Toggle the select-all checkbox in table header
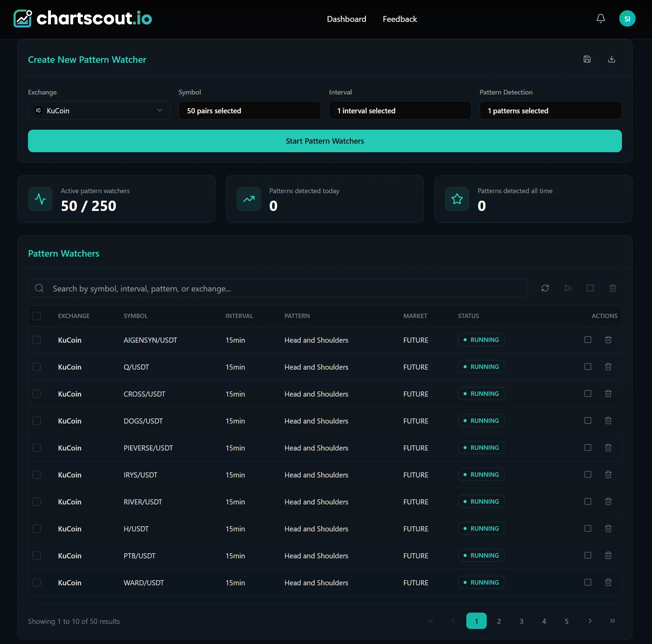This screenshot has width=652, height=644. (x=37, y=316)
